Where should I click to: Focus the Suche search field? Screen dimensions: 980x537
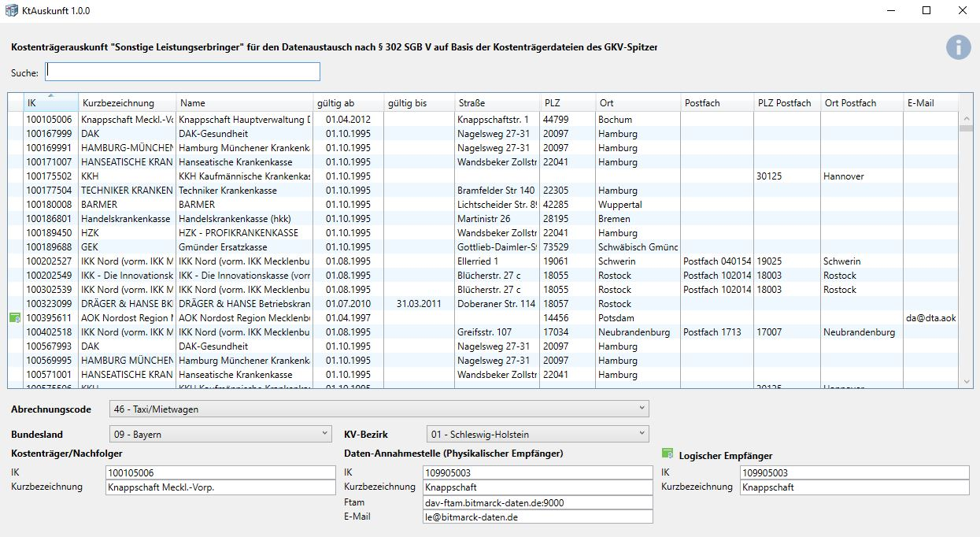click(x=182, y=72)
